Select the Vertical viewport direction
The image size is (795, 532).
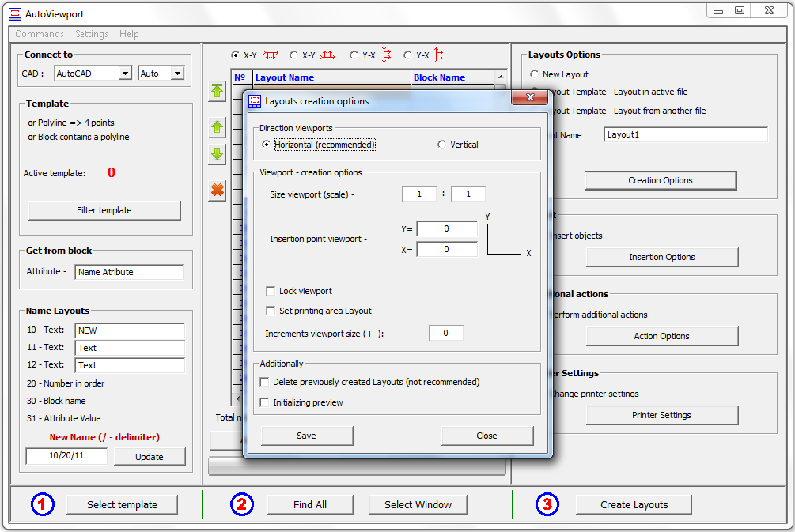point(442,145)
